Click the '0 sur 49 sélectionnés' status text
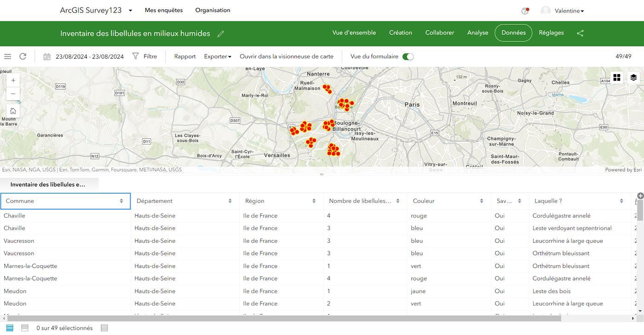This screenshot has height=335, width=644. (x=64, y=328)
